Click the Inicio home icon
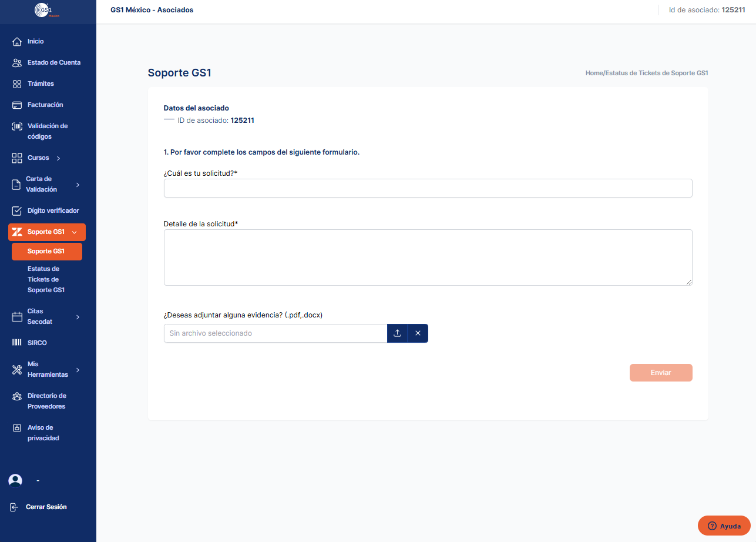The height and width of the screenshot is (542, 756). coord(17,42)
